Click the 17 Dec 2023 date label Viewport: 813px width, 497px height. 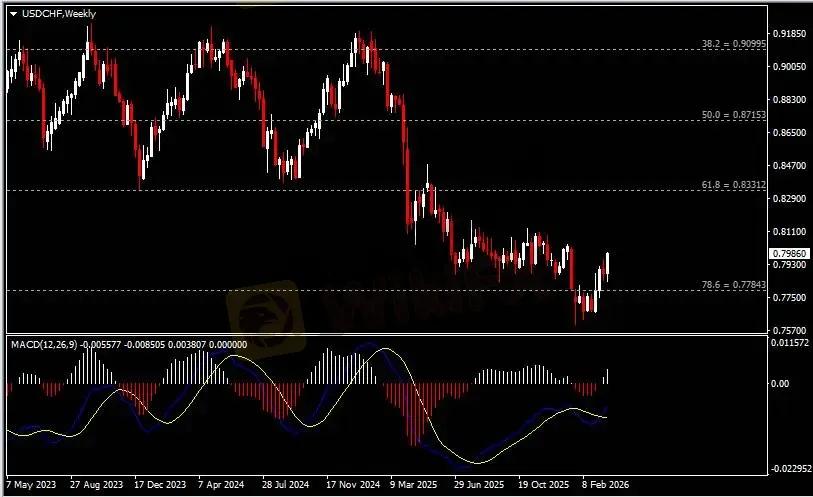point(160,485)
